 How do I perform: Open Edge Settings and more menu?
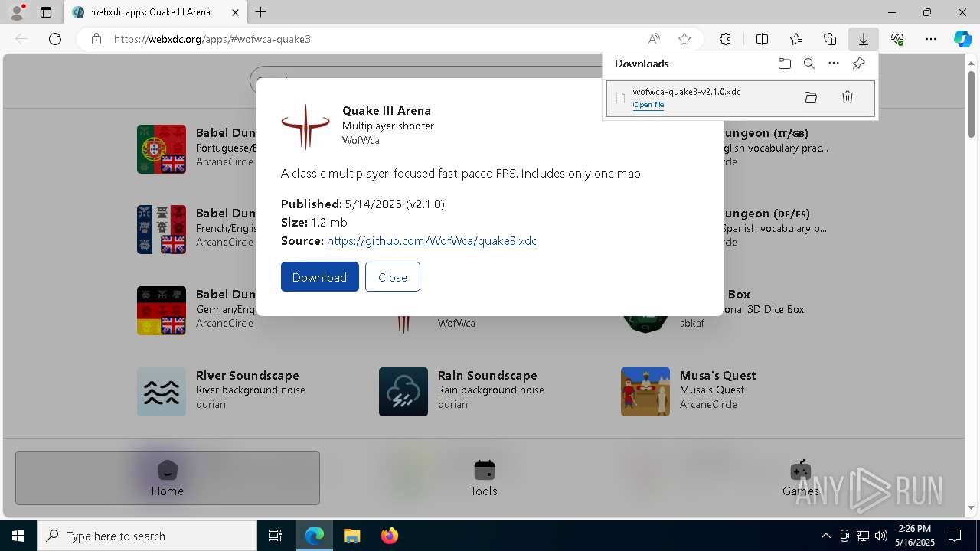[x=931, y=39]
